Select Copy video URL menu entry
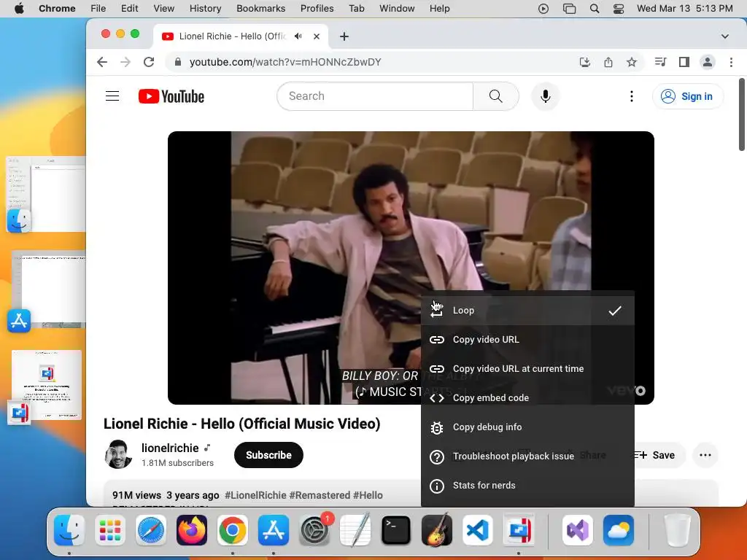This screenshot has width=747, height=560. (527, 340)
